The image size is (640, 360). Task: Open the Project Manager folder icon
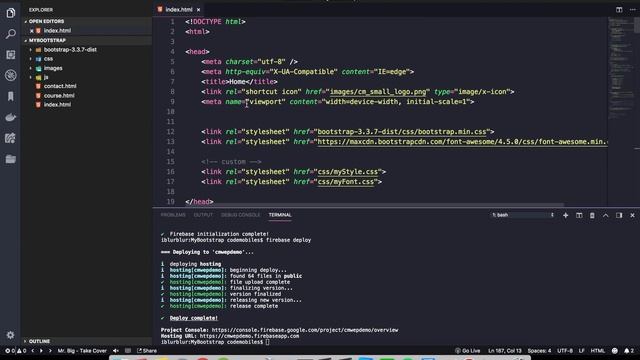coord(11,159)
